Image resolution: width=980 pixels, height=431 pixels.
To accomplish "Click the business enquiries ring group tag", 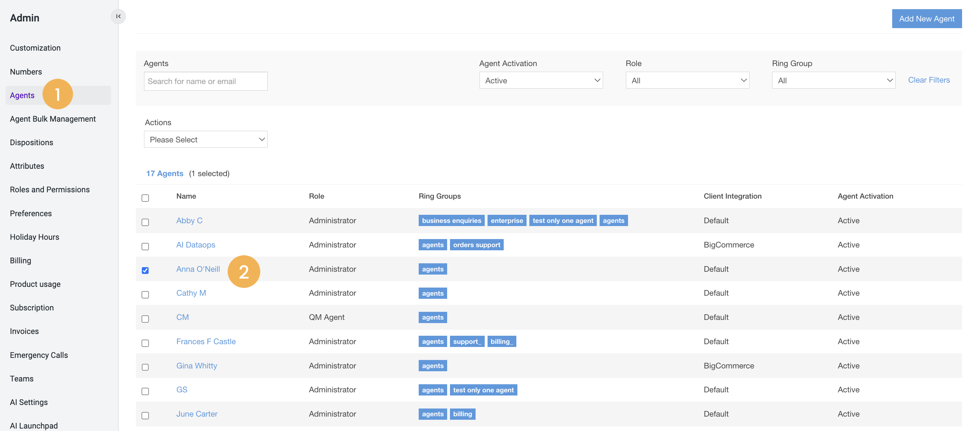I will pyautogui.click(x=451, y=220).
